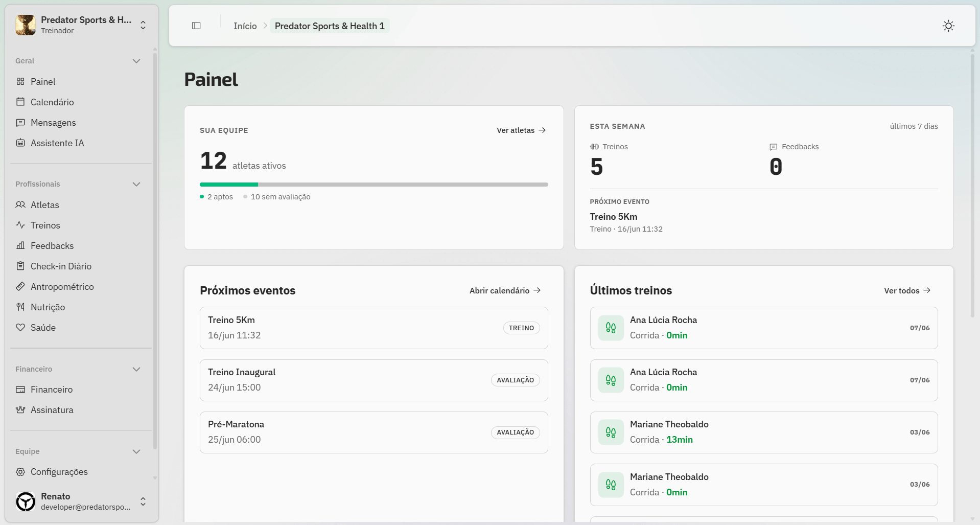980x525 pixels.
Task: Click the arrow icon next to Ver atletas
Action: point(542,130)
